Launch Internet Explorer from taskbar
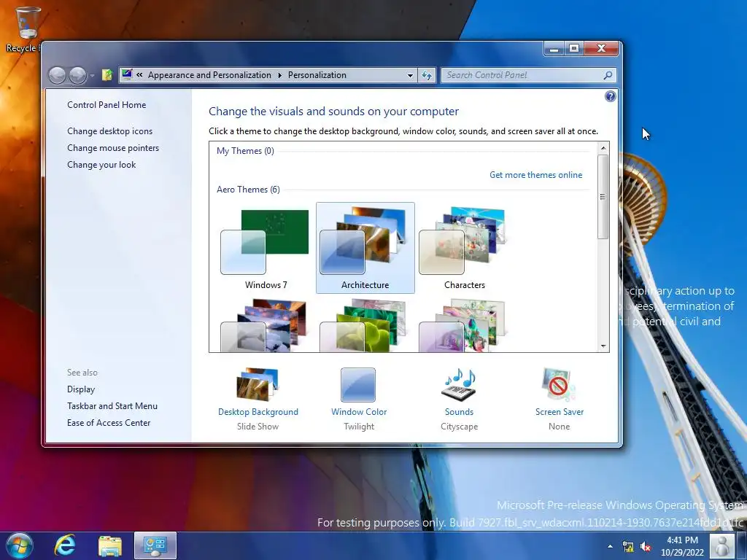Image resolution: width=747 pixels, height=560 pixels. (64, 545)
